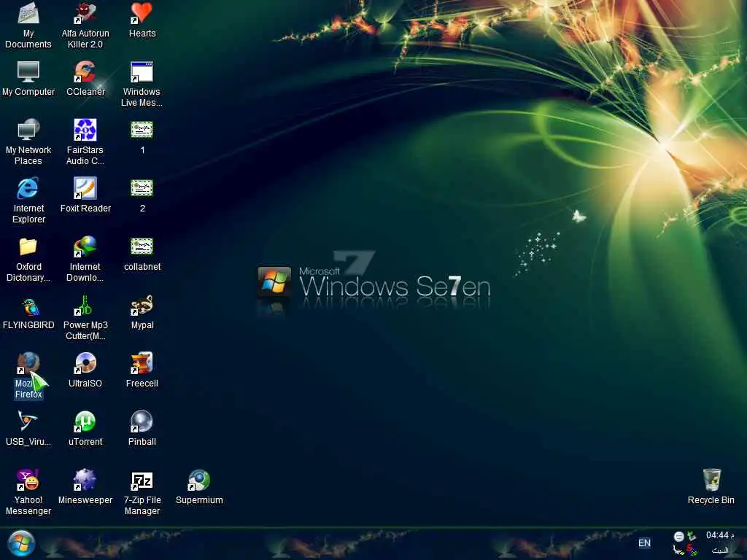Click the white round tray icon
Screen dimensions: 747x560
679,537
